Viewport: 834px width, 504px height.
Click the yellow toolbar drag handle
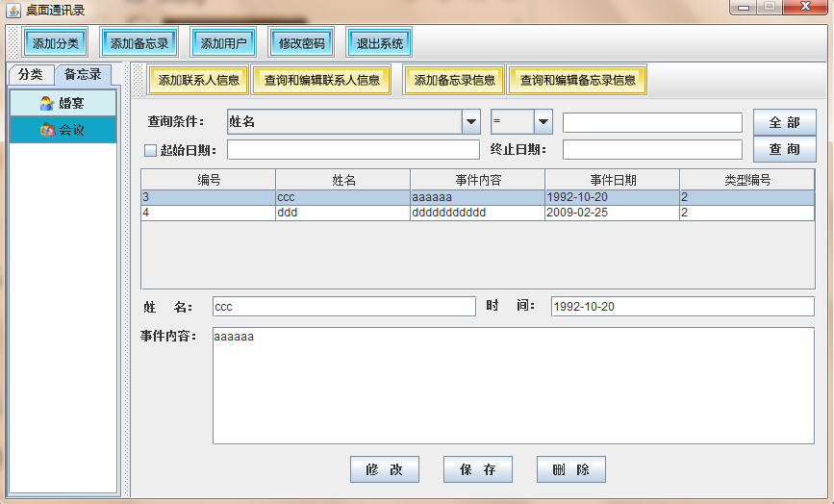pos(138,80)
